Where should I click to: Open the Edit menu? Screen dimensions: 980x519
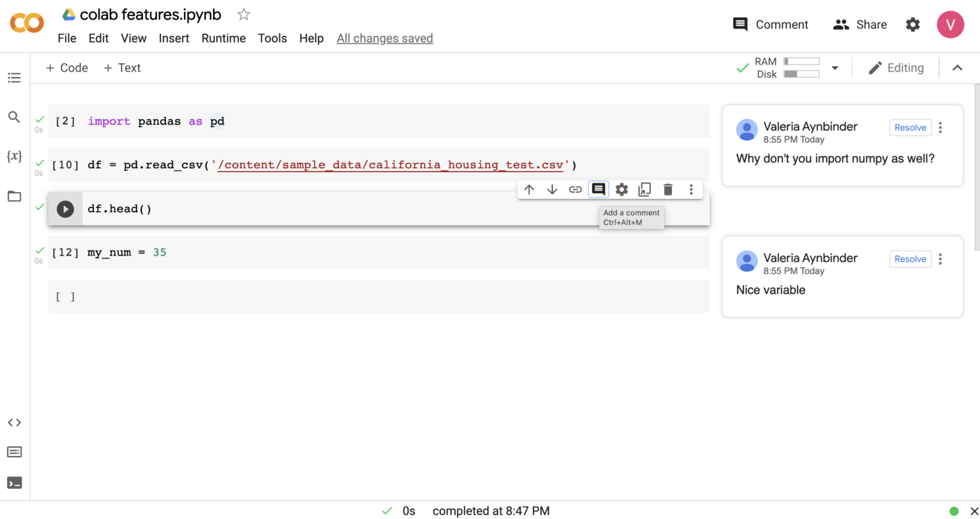click(x=98, y=39)
